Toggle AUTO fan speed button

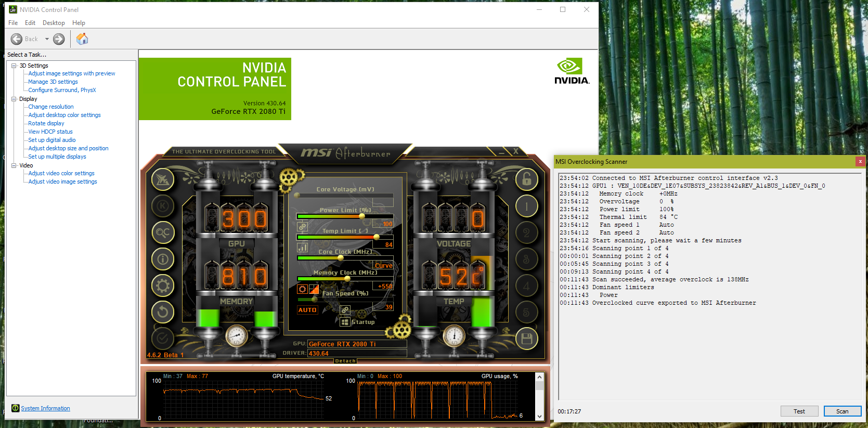307,310
